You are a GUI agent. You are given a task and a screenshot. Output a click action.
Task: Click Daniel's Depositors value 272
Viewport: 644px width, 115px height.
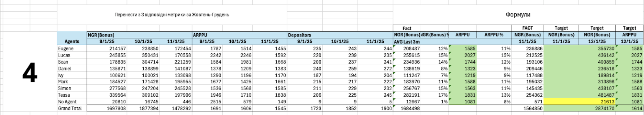coord(375,69)
